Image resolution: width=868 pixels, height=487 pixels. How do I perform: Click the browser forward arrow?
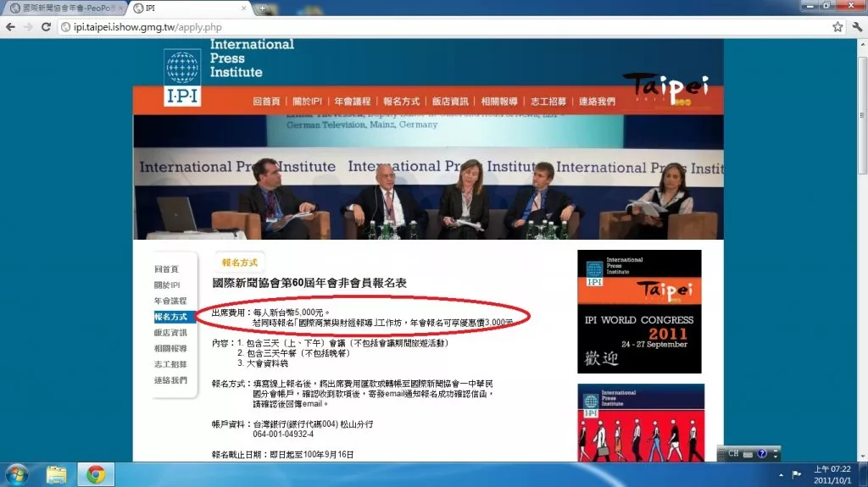coord(28,26)
